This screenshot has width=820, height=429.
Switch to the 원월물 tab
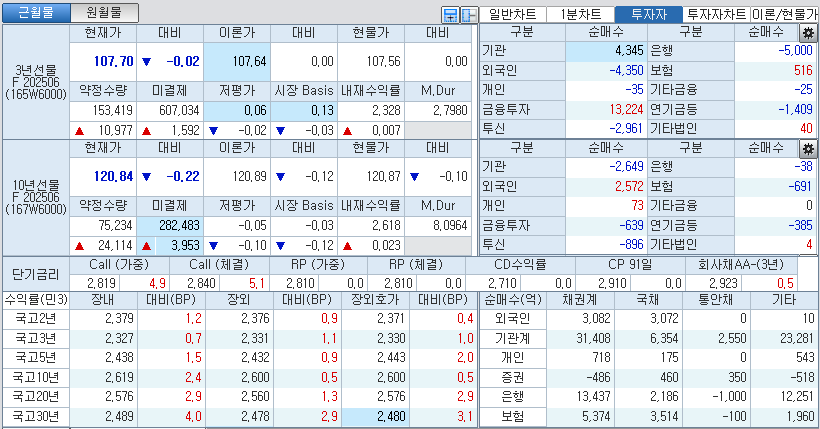click(x=104, y=13)
